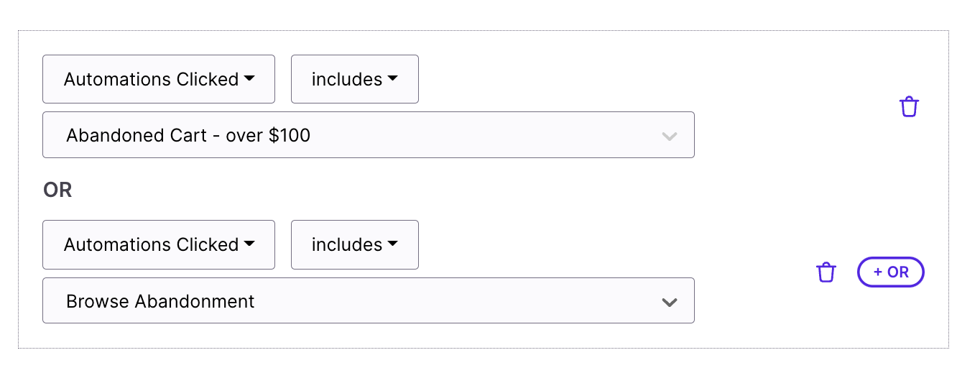Click caret arrow beside second includes
This screenshot has width=980, height=368.
(392, 244)
